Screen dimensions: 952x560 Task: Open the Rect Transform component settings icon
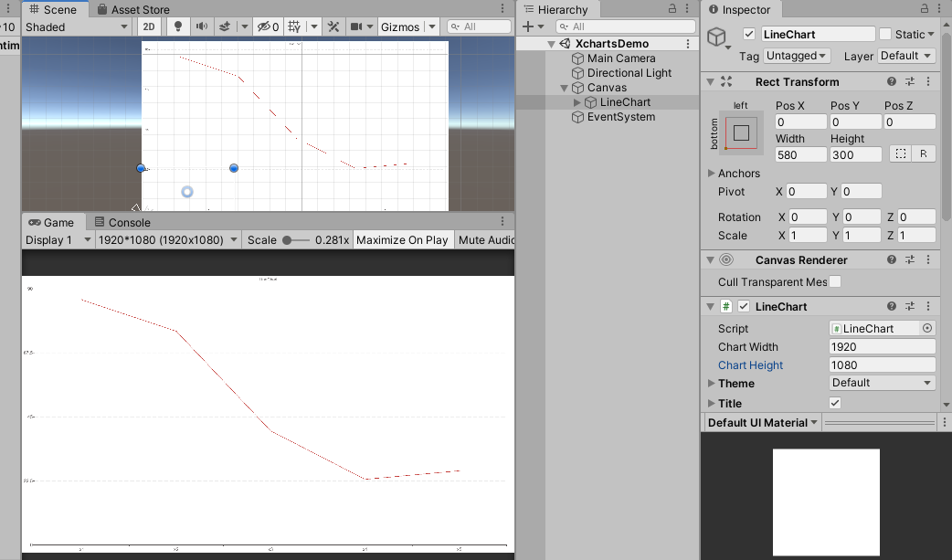[x=926, y=82]
